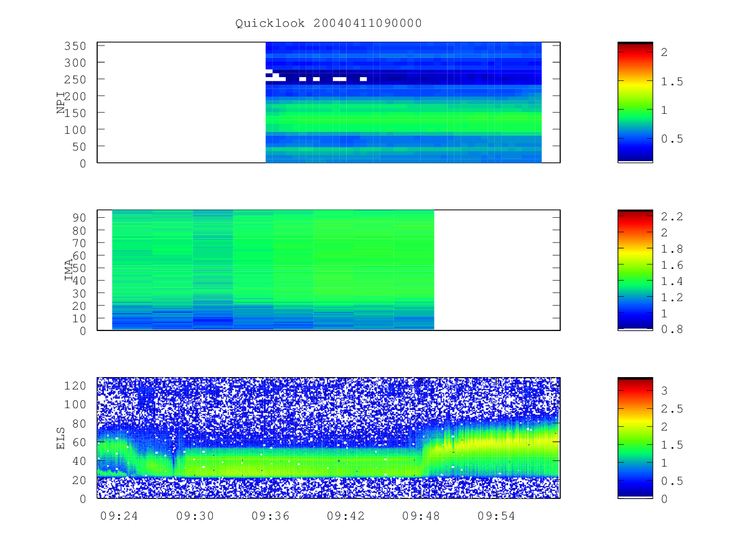The height and width of the screenshot is (560, 747).
Task: Click the 09:48 time axis label
Action: (421, 516)
